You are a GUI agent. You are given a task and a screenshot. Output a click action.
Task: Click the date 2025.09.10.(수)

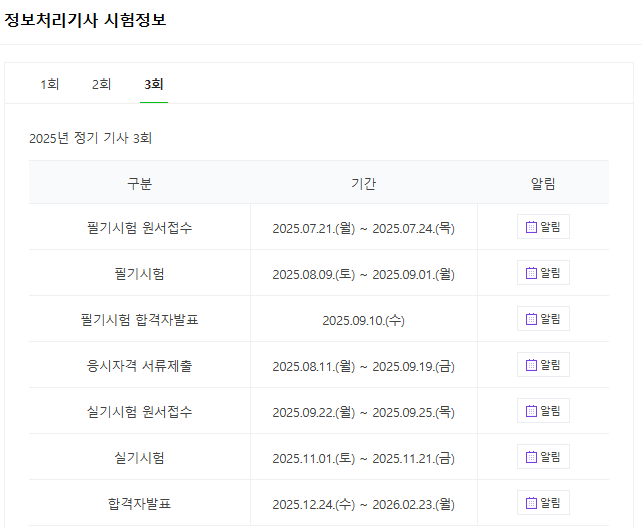coord(364,320)
